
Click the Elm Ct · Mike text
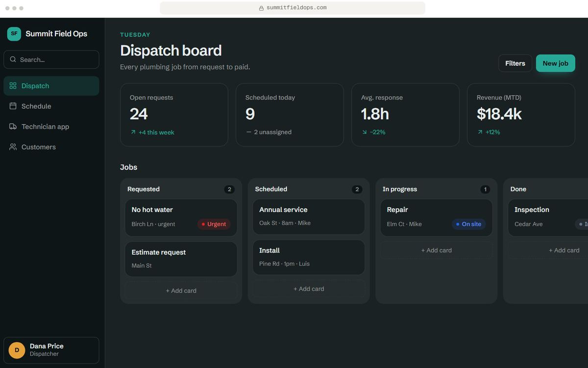click(404, 224)
